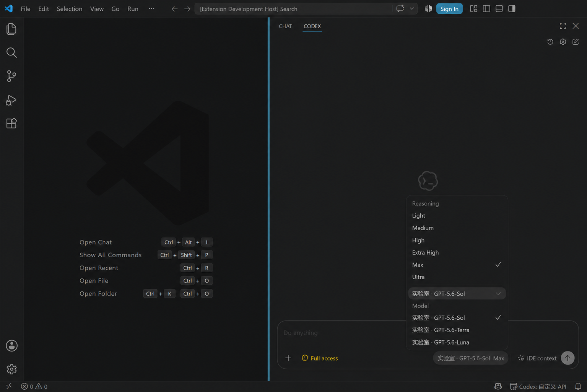Add attachment with the plus icon
This screenshot has width=587, height=392.
tap(288, 358)
